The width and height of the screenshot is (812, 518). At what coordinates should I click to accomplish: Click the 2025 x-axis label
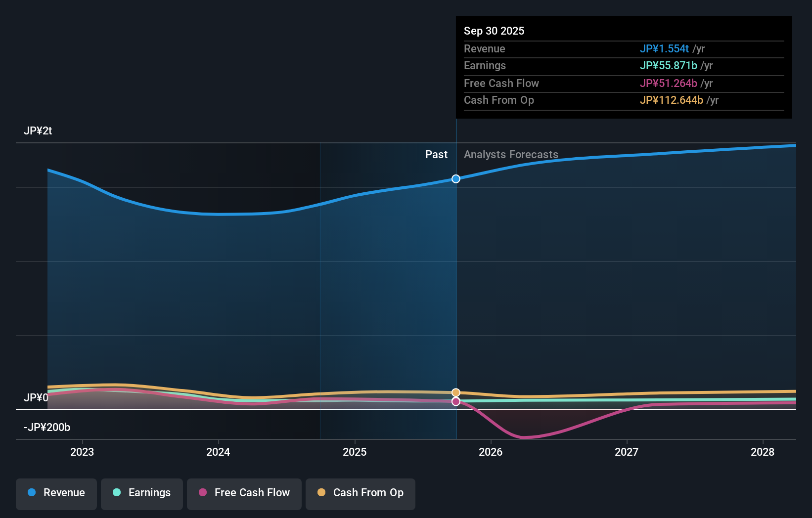click(x=355, y=452)
